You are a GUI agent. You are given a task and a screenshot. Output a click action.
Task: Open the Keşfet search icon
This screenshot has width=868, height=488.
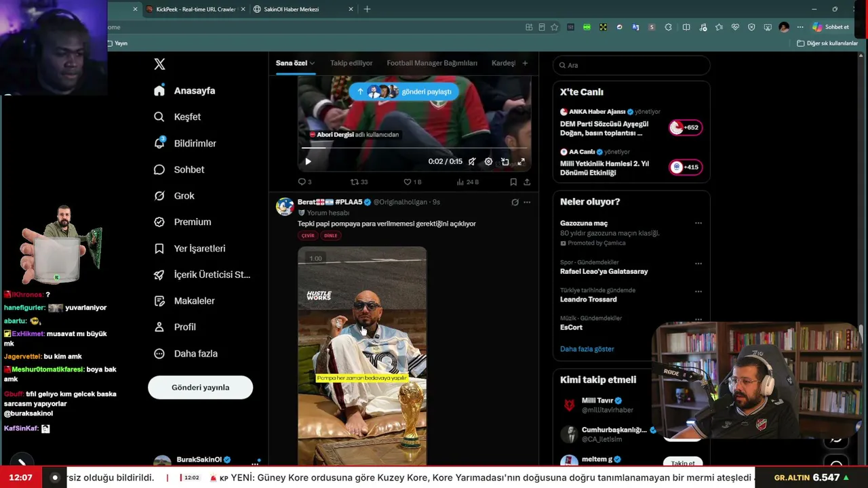tap(159, 117)
